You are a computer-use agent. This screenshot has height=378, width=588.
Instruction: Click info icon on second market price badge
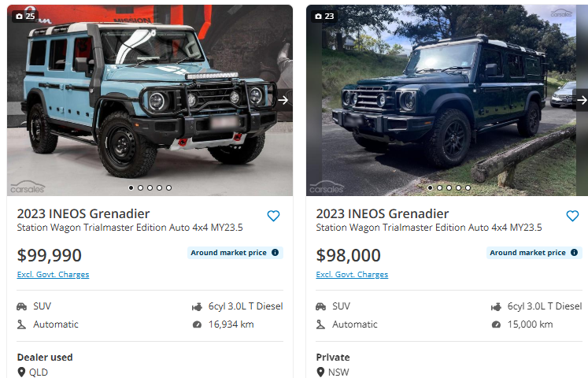(574, 253)
